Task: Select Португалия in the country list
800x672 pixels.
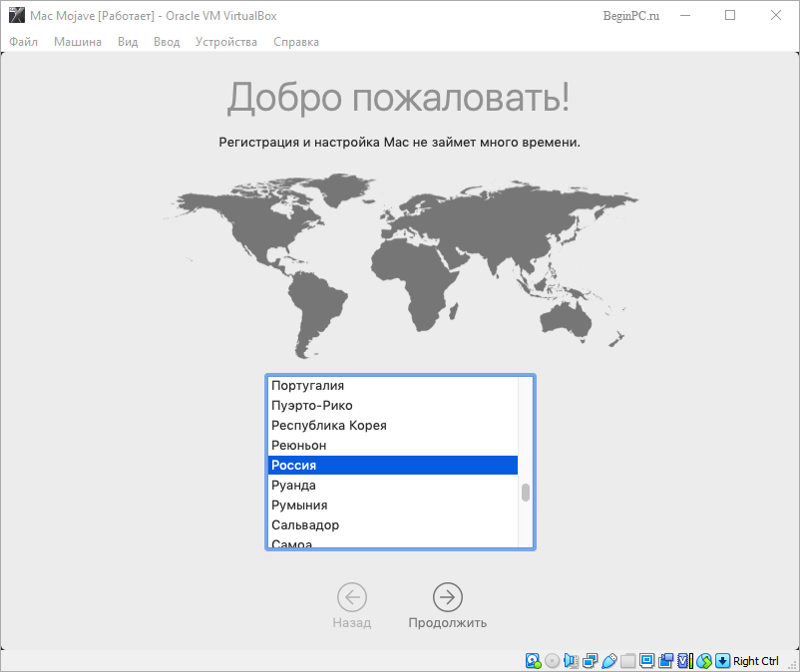Action: click(393, 386)
